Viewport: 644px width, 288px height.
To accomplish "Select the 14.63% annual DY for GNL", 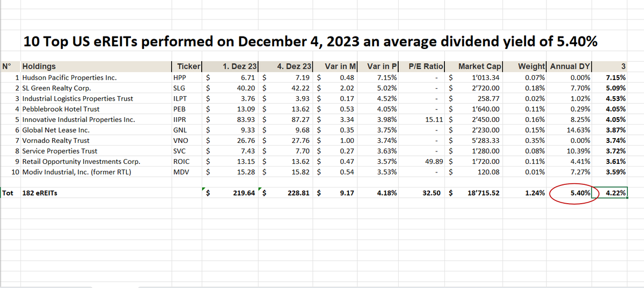I will click(579, 130).
